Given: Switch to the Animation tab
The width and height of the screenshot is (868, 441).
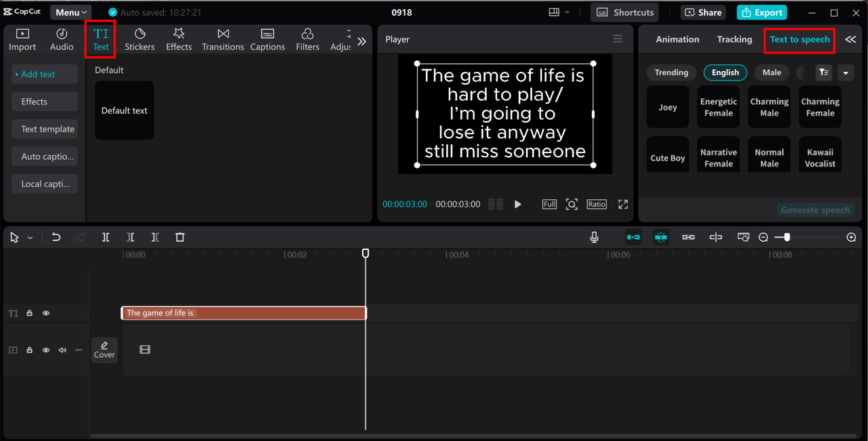Looking at the screenshot, I should tap(677, 39).
